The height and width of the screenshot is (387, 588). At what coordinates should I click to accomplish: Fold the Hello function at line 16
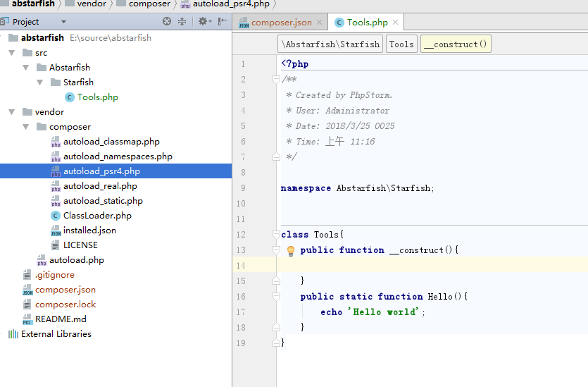(276, 297)
